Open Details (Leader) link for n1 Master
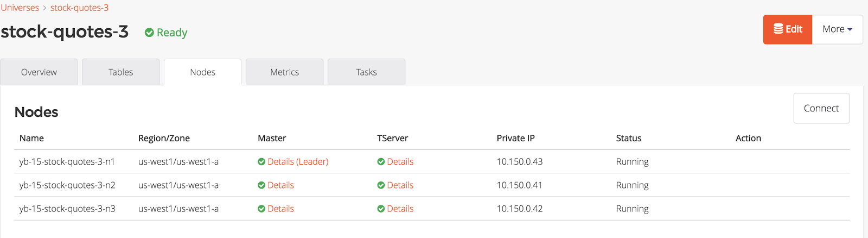The image size is (868, 238). [x=298, y=162]
